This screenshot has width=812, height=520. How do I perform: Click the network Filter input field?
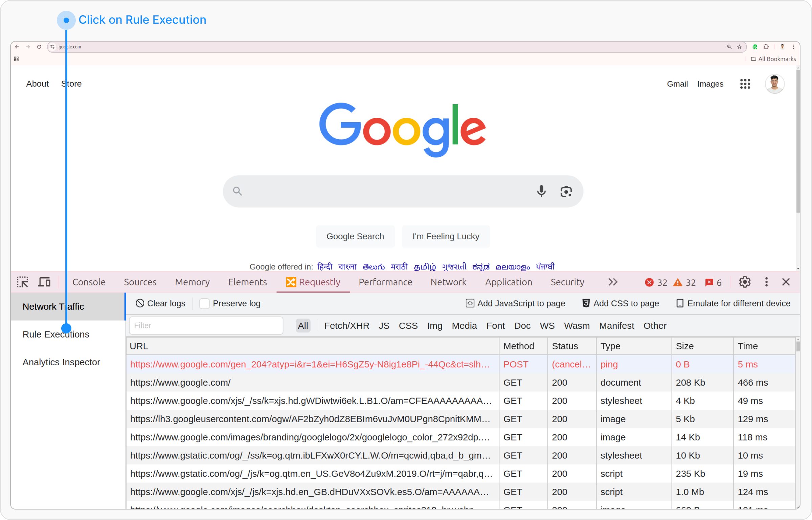(x=206, y=326)
